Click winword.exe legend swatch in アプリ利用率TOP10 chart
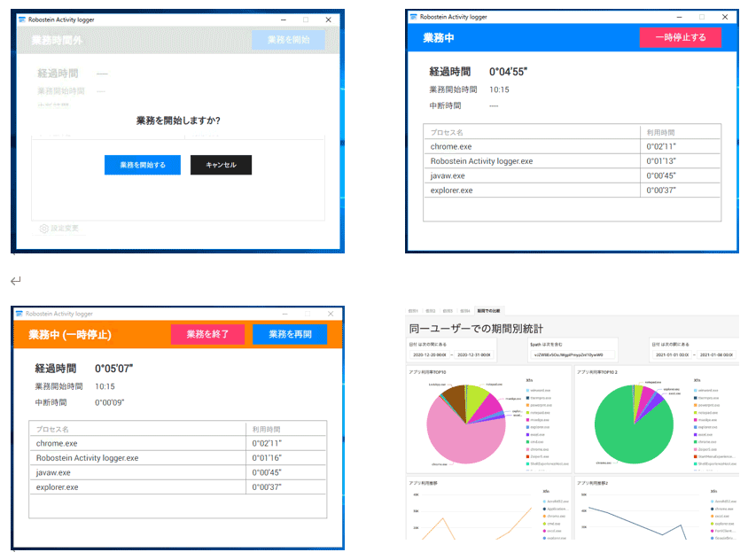The height and width of the screenshot is (560, 748). [x=527, y=390]
